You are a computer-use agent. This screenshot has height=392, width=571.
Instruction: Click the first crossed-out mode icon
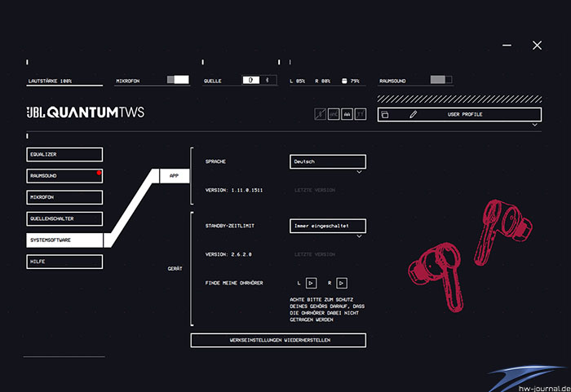tap(321, 115)
